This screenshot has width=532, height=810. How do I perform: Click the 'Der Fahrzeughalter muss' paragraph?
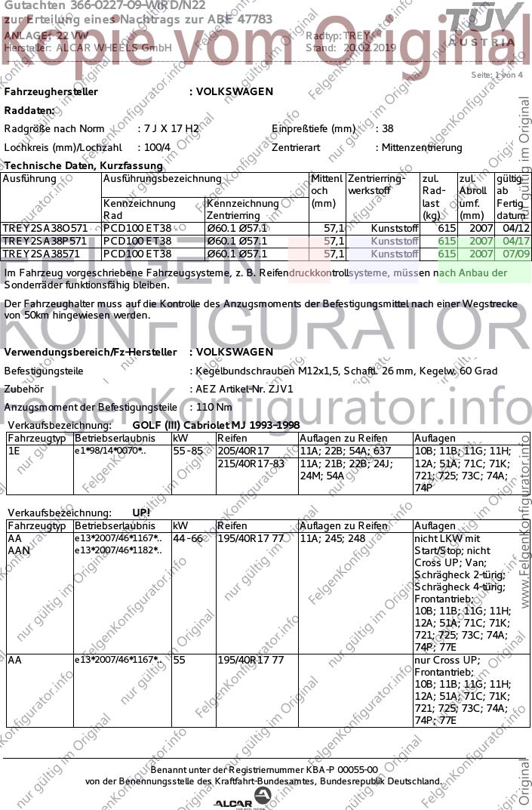[x=261, y=310]
